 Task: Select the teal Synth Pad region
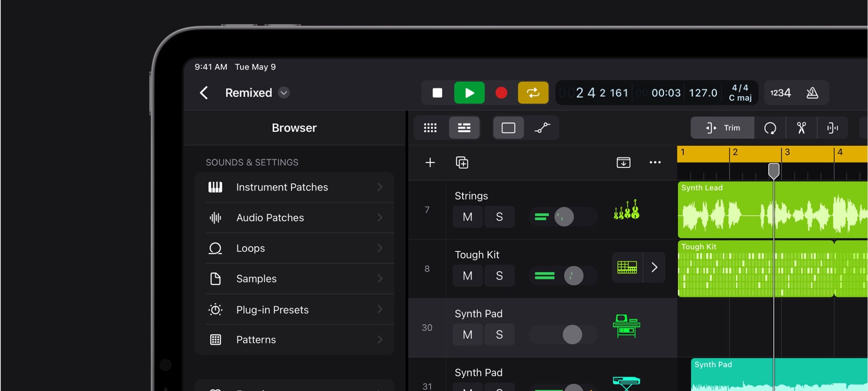[x=779, y=374]
